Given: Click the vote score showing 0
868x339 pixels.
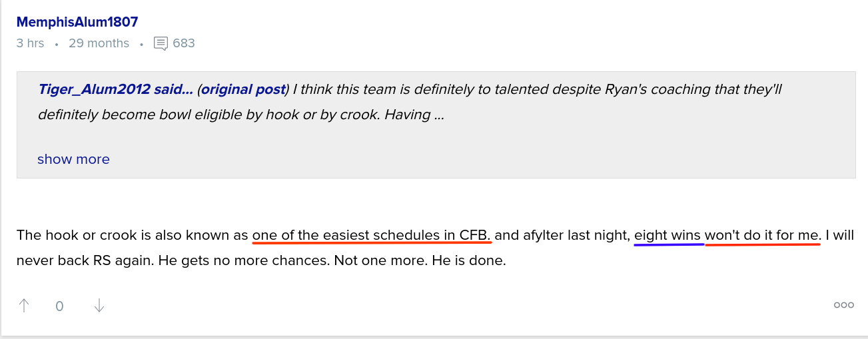Looking at the screenshot, I should [x=59, y=306].
